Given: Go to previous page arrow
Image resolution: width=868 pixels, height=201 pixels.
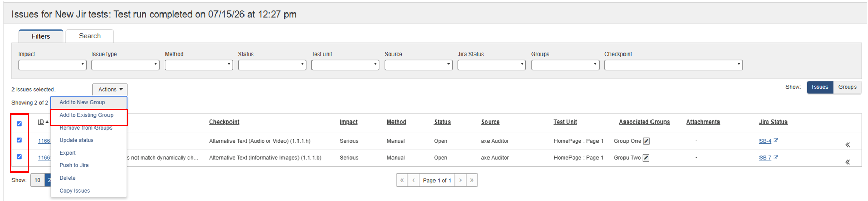Looking at the screenshot, I should click(x=413, y=180).
